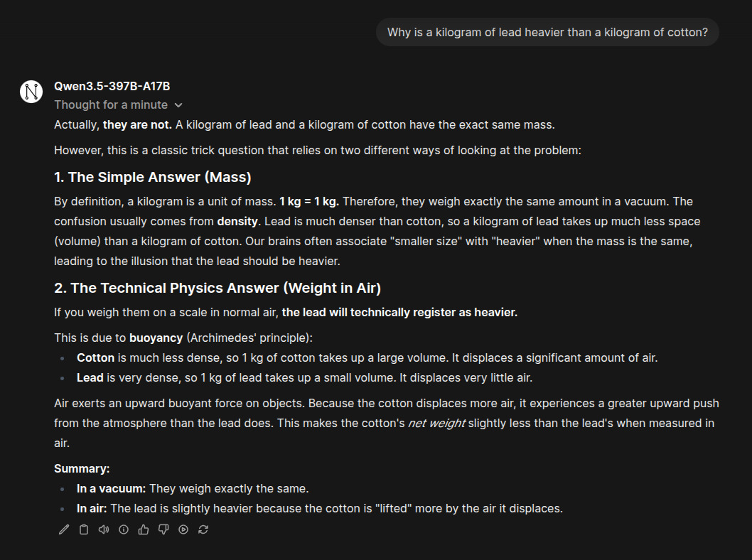Viewport: 752px width, 560px height.
Task: Mark the response with thumbs down
Action: click(x=163, y=529)
